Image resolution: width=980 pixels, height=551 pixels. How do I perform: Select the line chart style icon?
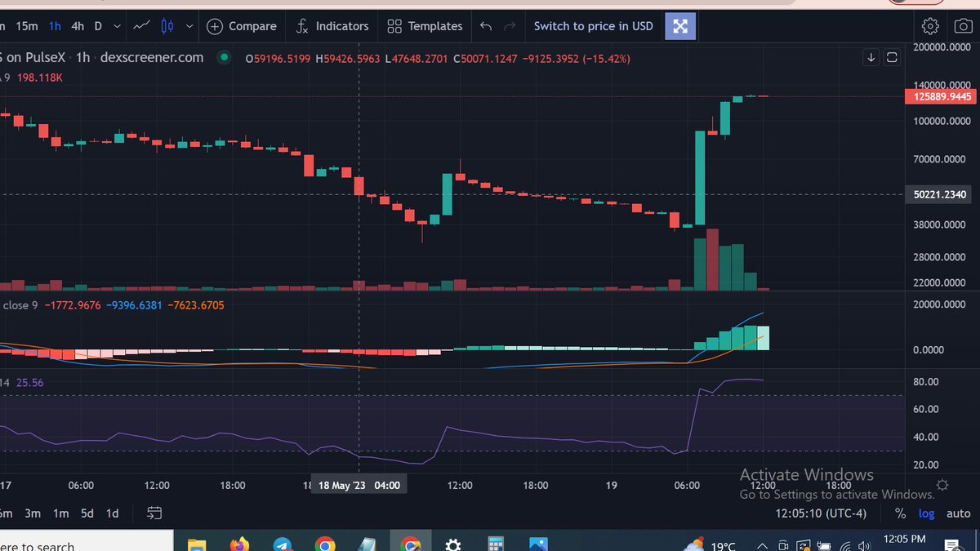[140, 25]
